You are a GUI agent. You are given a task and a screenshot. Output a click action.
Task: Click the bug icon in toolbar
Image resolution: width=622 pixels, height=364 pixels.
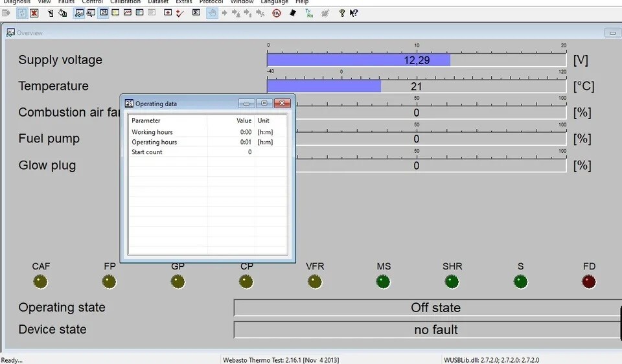pyautogui.click(x=325, y=13)
